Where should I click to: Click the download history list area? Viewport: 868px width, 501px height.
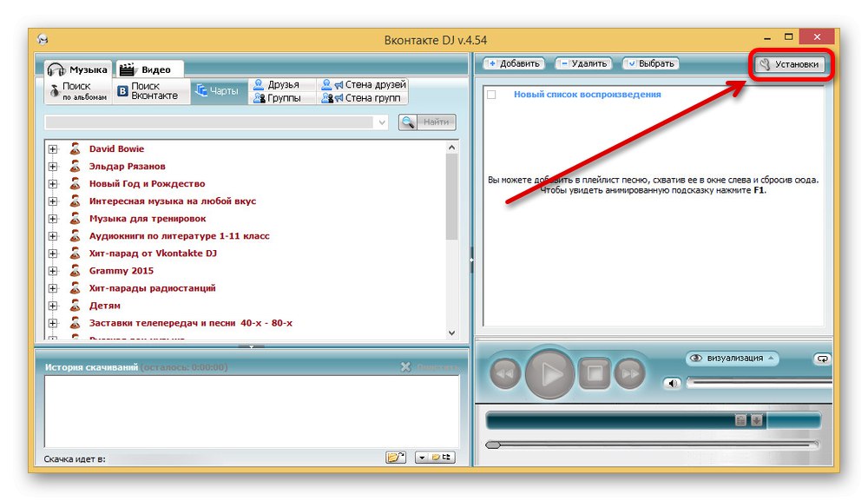click(252, 412)
